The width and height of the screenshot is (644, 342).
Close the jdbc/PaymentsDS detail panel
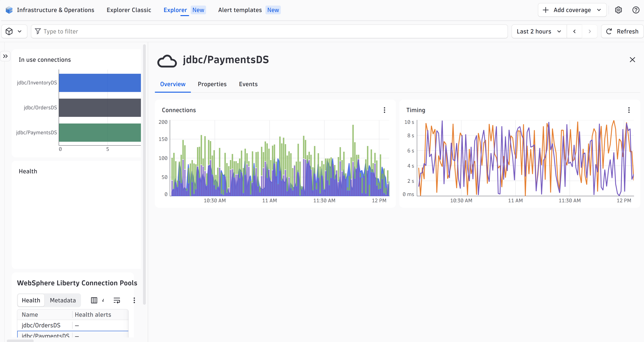point(632,60)
